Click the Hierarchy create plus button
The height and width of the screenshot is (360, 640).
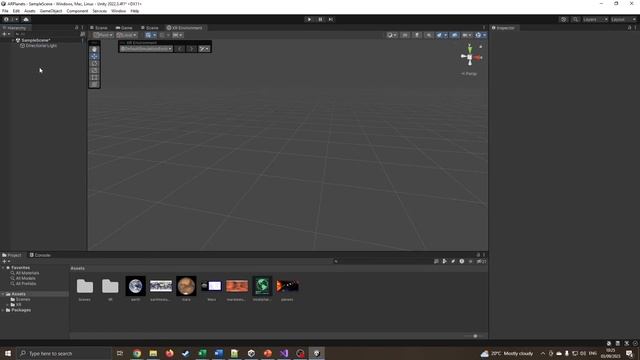[x=6, y=34]
